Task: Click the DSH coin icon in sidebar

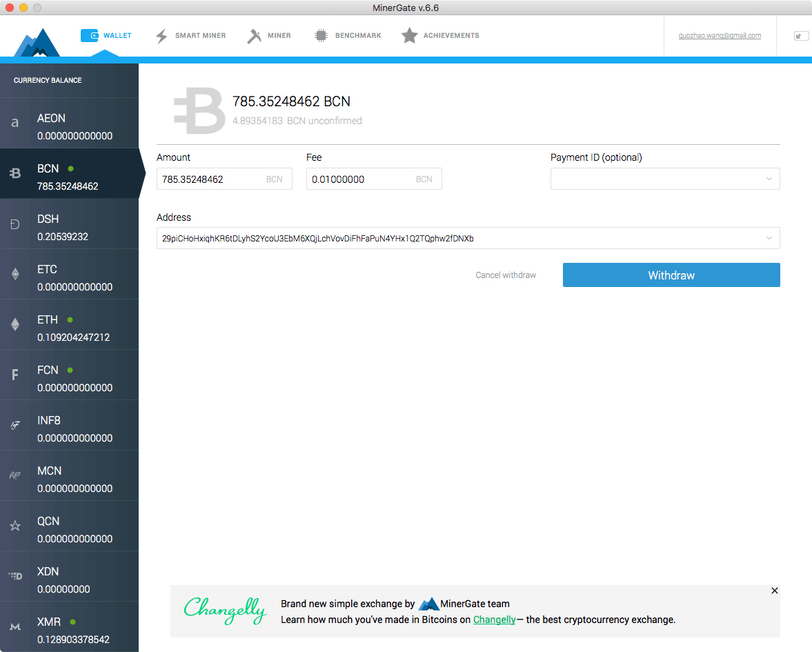Action: [14, 223]
